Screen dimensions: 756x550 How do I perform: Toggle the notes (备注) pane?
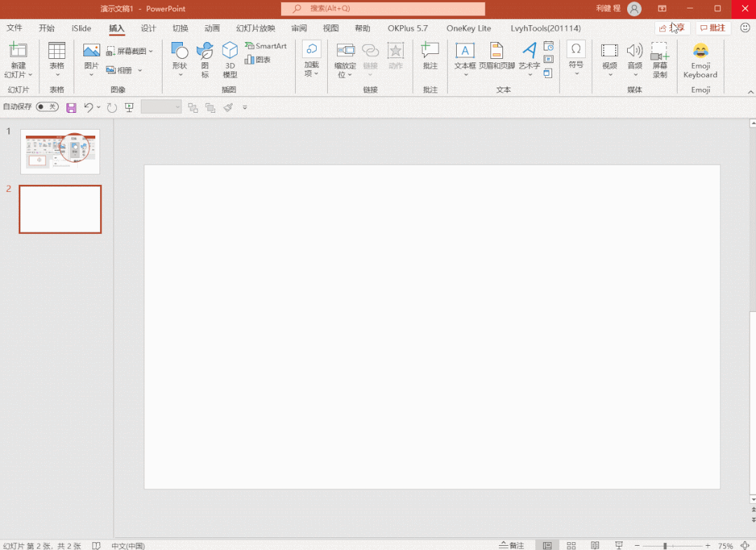511,545
